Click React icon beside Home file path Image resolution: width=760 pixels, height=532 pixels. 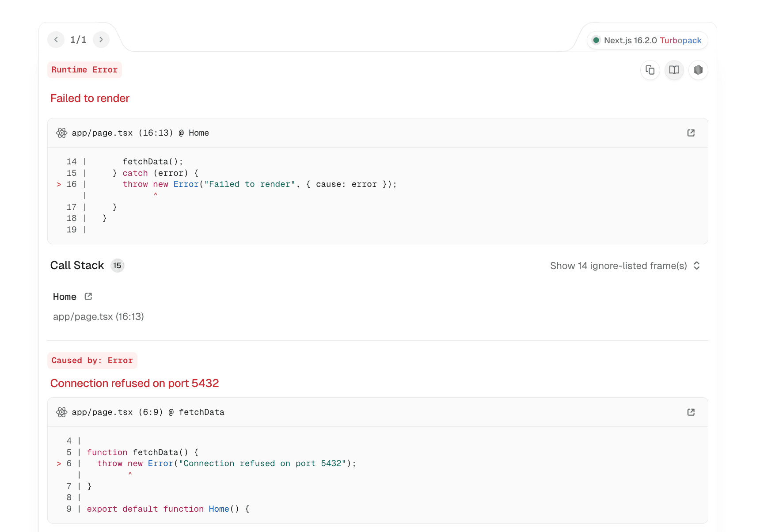pyautogui.click(x=62, y=133)
